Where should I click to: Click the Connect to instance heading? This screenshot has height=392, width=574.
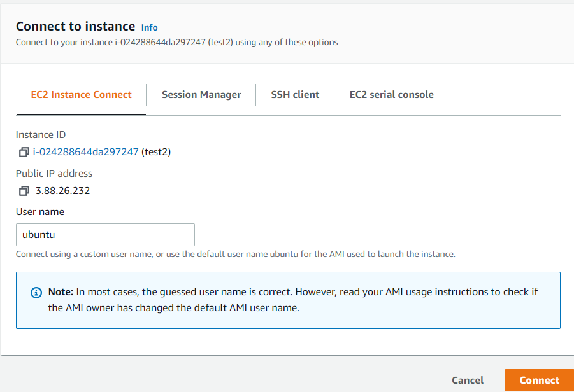pyautogui.click(x=75, y=26)
